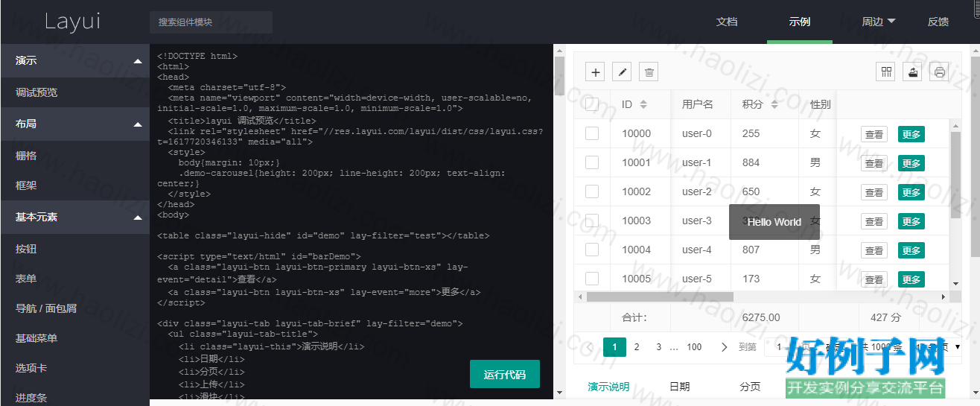Go to next page arrow in pagination
This screenshot has height=406, width=980.
(x=725, y=347)
